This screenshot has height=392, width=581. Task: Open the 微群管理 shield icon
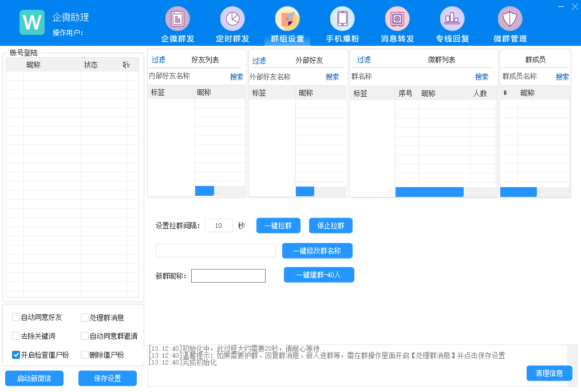coord(509,19)
